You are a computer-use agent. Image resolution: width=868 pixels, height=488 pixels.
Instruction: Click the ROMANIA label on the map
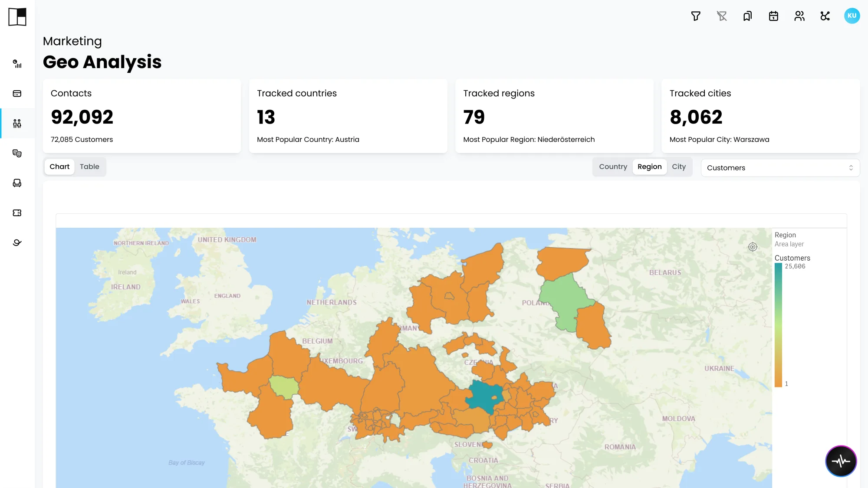[x=620, y=447]
